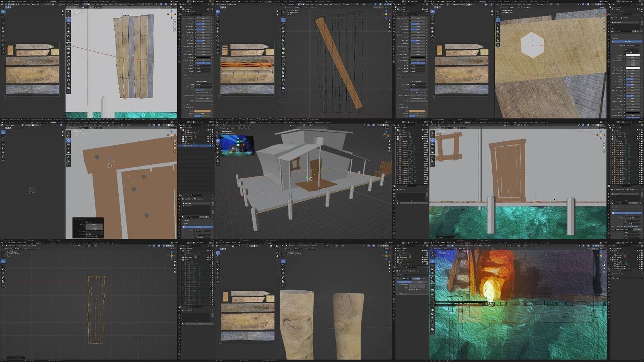644x362 pixels.
Task: Toggle camera view in the house-model viewport
Action: [389, 147]
